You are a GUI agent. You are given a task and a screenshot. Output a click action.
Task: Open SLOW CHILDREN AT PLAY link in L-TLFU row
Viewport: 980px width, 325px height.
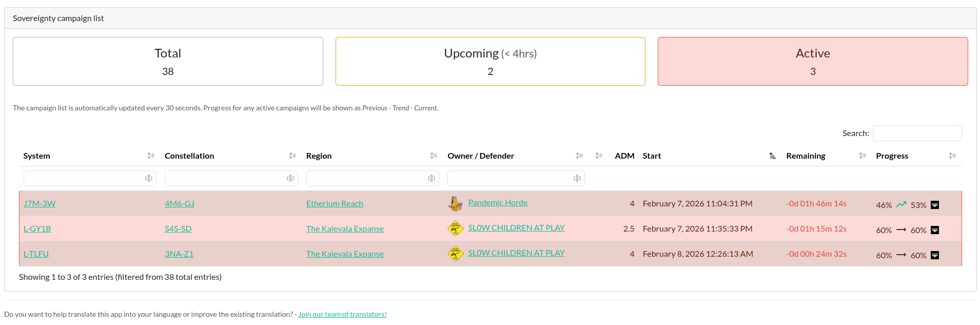[x=516, y=253]
